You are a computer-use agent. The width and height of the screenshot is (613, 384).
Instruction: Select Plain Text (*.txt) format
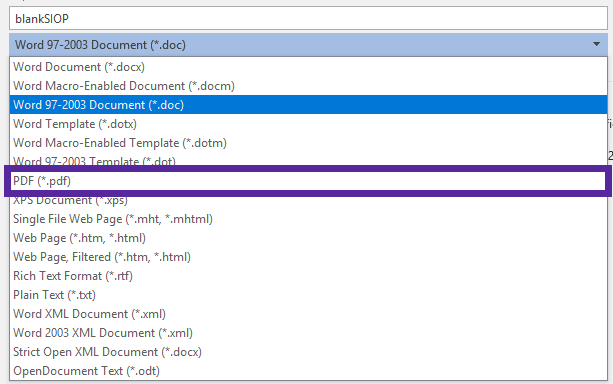click(x=308, y=294)
